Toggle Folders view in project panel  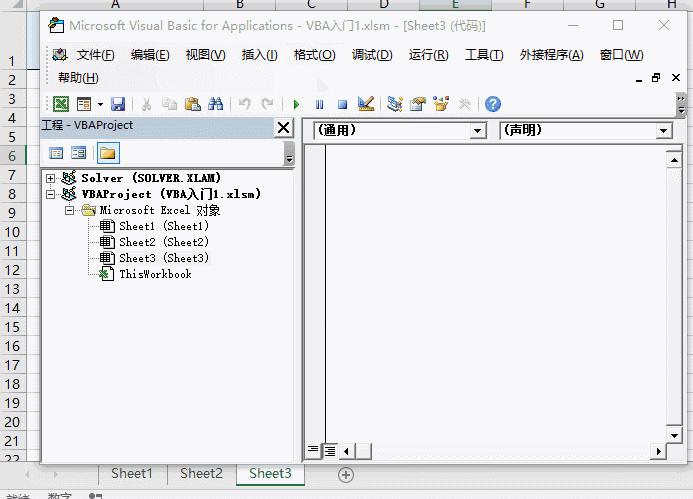108,153
